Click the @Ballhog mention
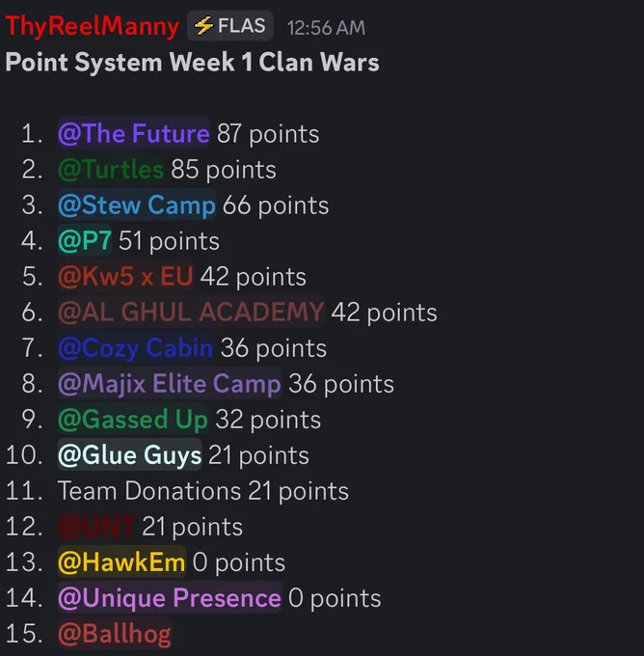Image resolution: width=644 pixels, height=656 pixels. (x=115, y=634)
